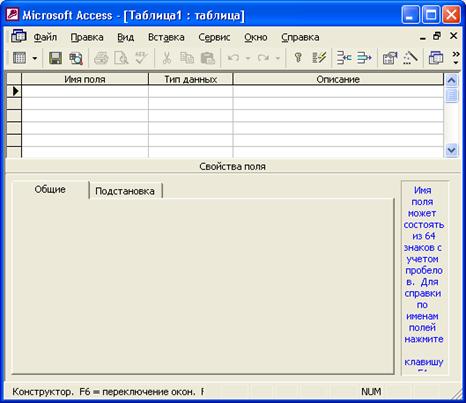466x403 pixels.
Task: Click first row Тип данных cell
Action: coord(190,91)
